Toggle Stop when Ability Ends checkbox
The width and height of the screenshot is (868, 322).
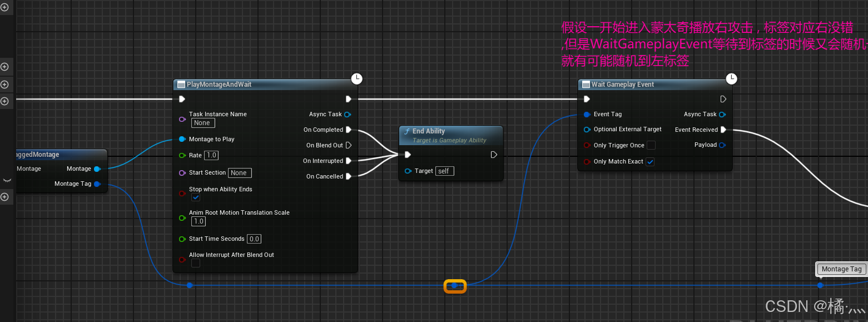196,197
